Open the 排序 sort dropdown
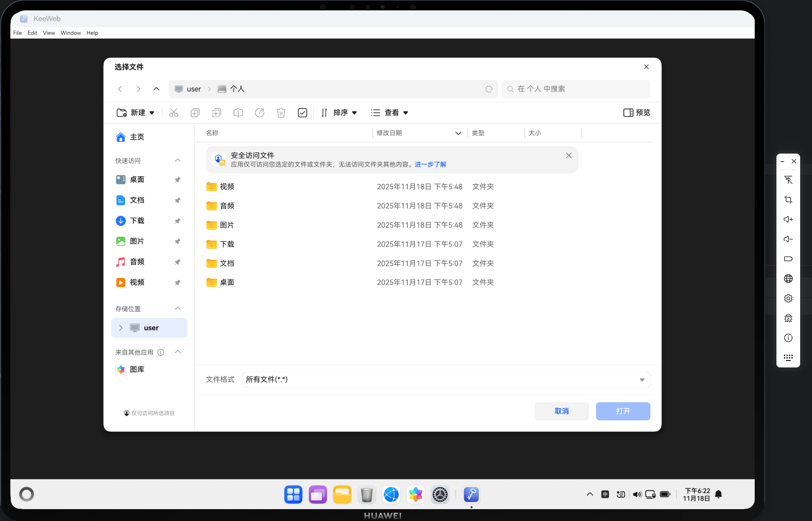Viewport: 812px width, 521px height. coord(339,113)
